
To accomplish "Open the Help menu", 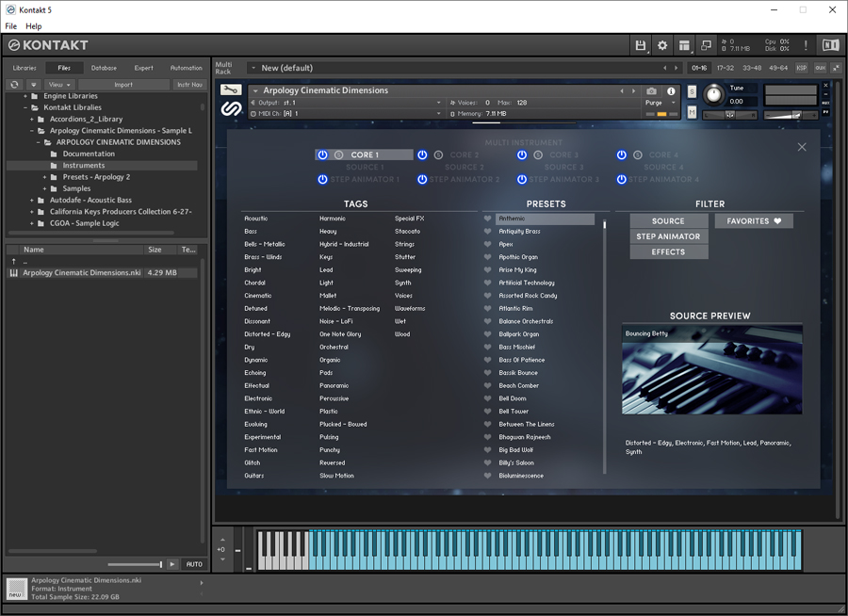I will [x=34, y=26].
